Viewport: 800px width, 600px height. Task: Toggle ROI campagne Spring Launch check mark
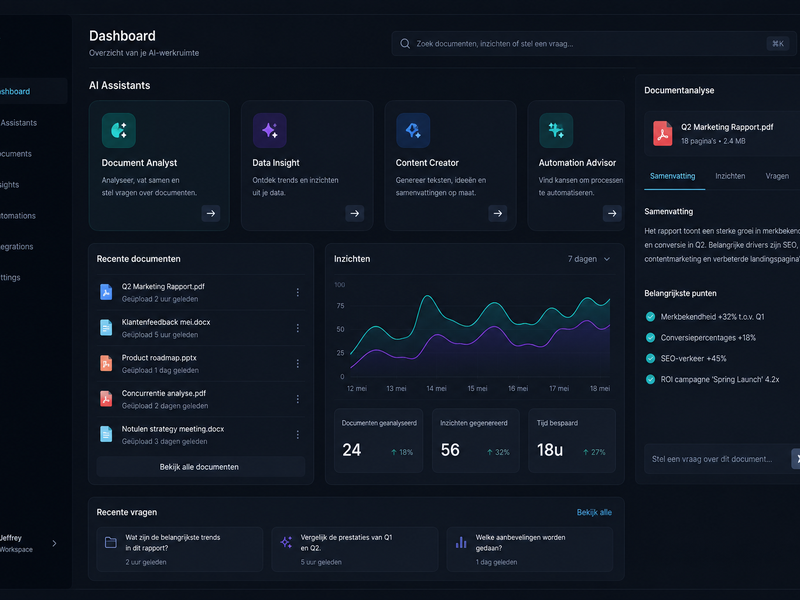tap(650, 380)
